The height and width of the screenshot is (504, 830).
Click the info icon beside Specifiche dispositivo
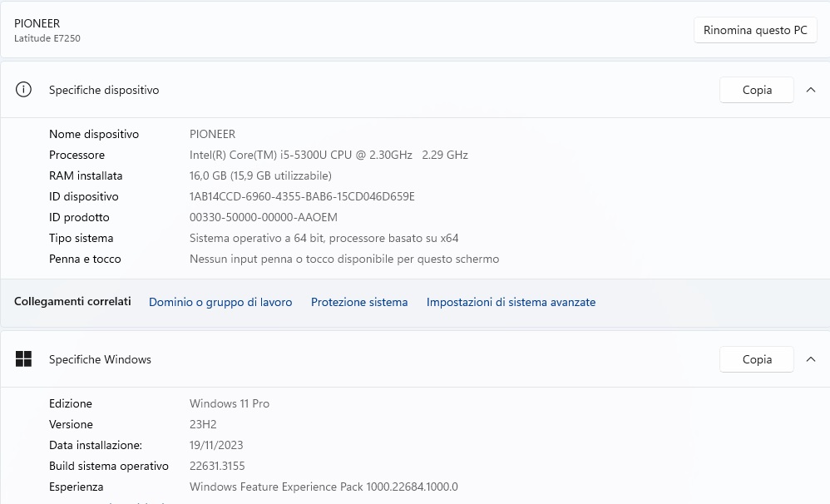pyautogui.click(x=23, y=90)
